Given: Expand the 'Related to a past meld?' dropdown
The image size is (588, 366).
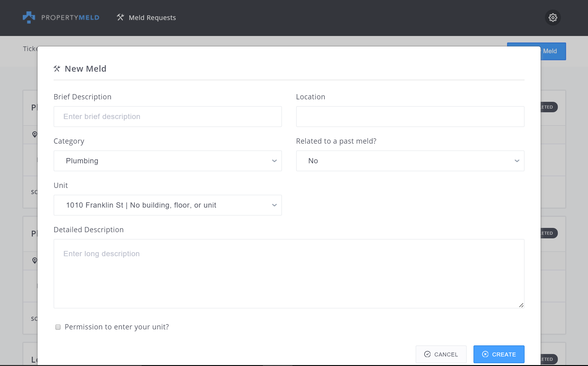Looking at the screenshot, I should [x=410, y=161].
